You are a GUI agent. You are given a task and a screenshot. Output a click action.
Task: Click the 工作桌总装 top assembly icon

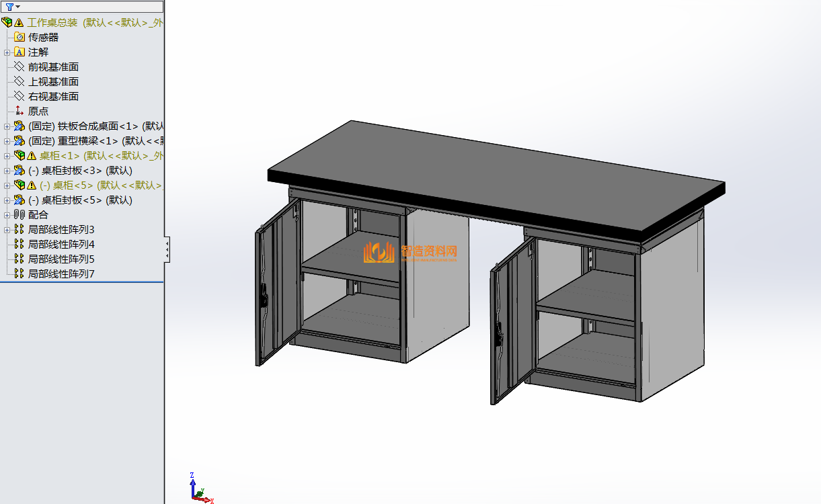[7, 22]
